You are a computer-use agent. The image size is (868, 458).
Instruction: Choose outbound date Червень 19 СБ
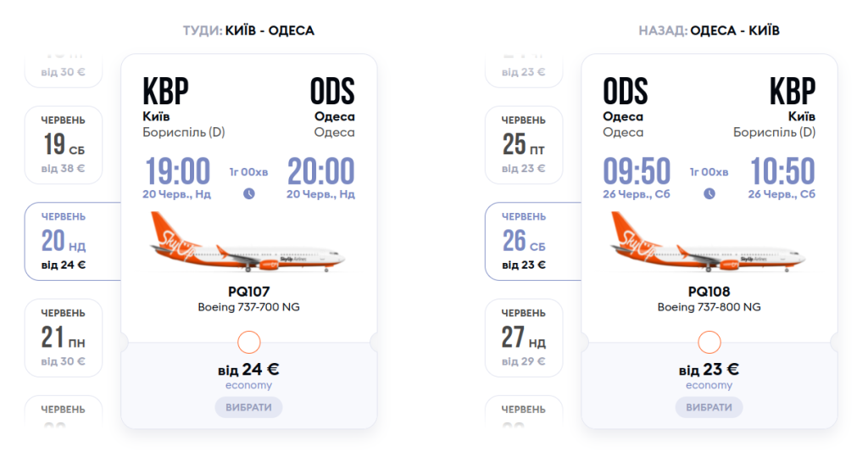tap(64, 145)
